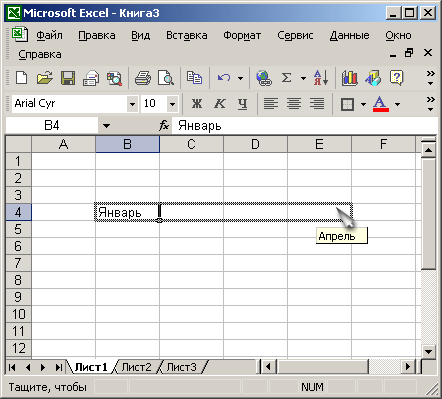Open Print Preview icon
This screenshot has height=399, width=442.
click(166, 78)
